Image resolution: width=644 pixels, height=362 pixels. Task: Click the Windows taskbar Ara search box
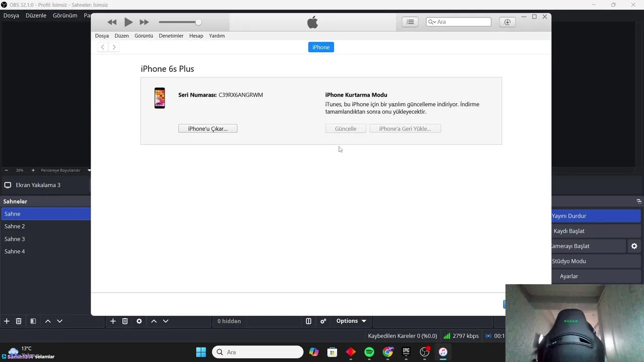(258, 352)
